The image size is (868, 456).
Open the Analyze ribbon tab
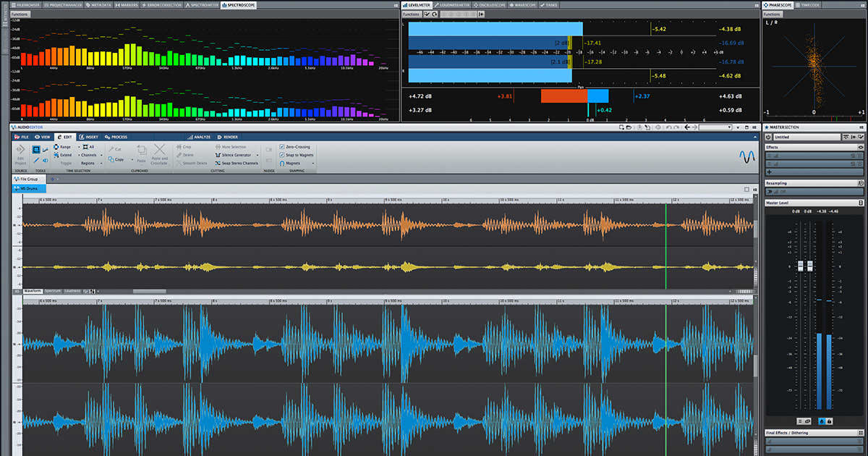click(x=199, y=136)
